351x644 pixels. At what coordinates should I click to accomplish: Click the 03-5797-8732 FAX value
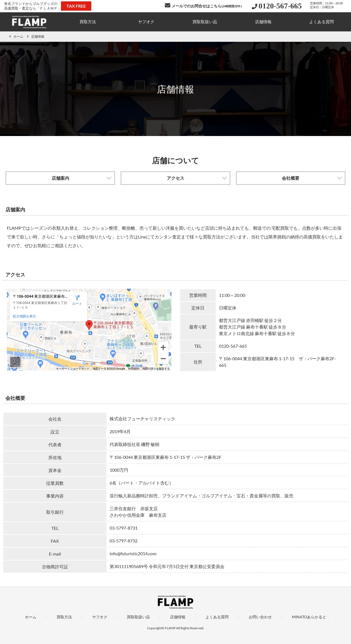[124, 541]
